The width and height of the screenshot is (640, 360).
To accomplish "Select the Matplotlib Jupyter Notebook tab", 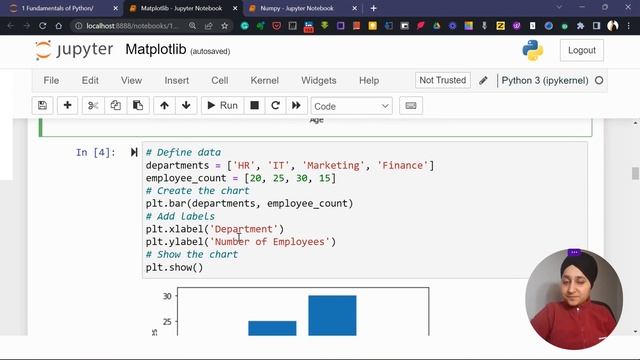I will click(x=182, y=8).
